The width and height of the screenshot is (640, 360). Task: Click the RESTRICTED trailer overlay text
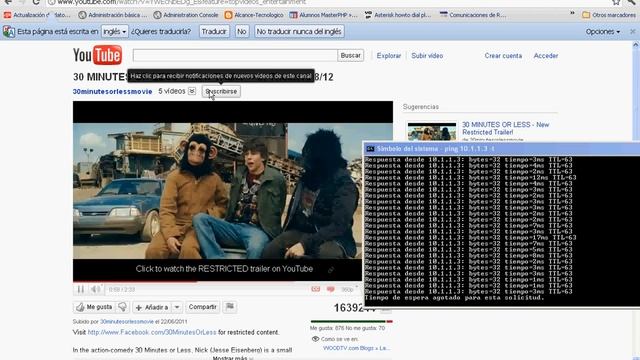224,269
